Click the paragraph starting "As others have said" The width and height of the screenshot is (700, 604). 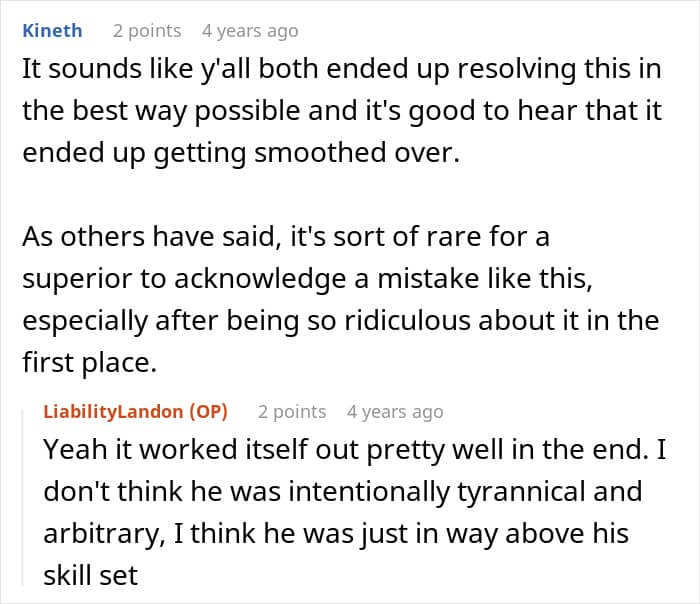340,299
